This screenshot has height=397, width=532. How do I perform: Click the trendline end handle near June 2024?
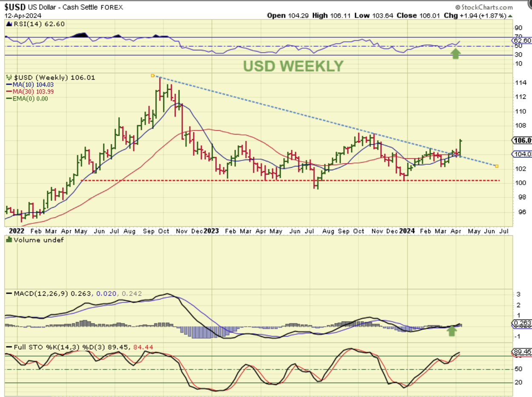[x=497, y=166]
